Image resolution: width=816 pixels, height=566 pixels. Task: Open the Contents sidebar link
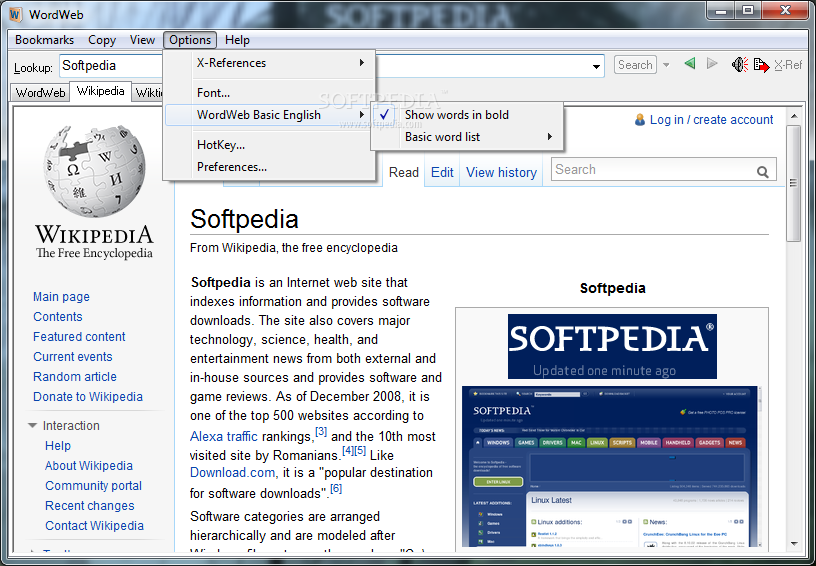(x=58, y=317)
